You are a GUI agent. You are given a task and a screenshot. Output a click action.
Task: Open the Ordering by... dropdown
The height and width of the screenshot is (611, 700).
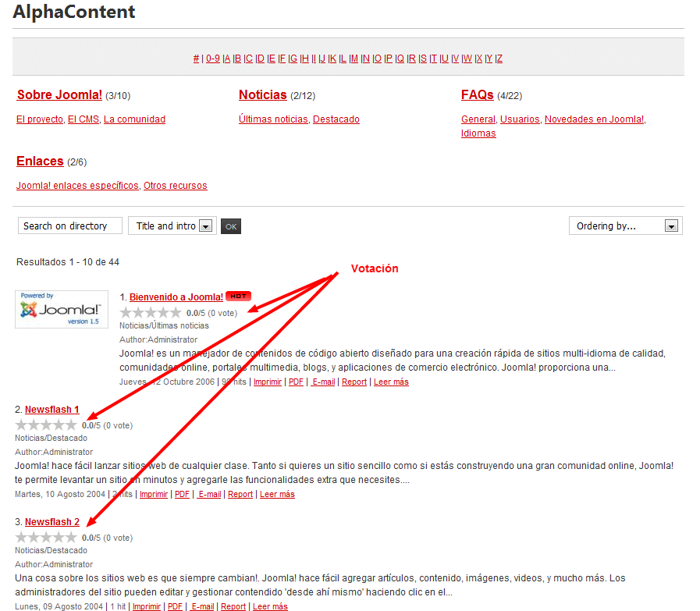(625, 226)
